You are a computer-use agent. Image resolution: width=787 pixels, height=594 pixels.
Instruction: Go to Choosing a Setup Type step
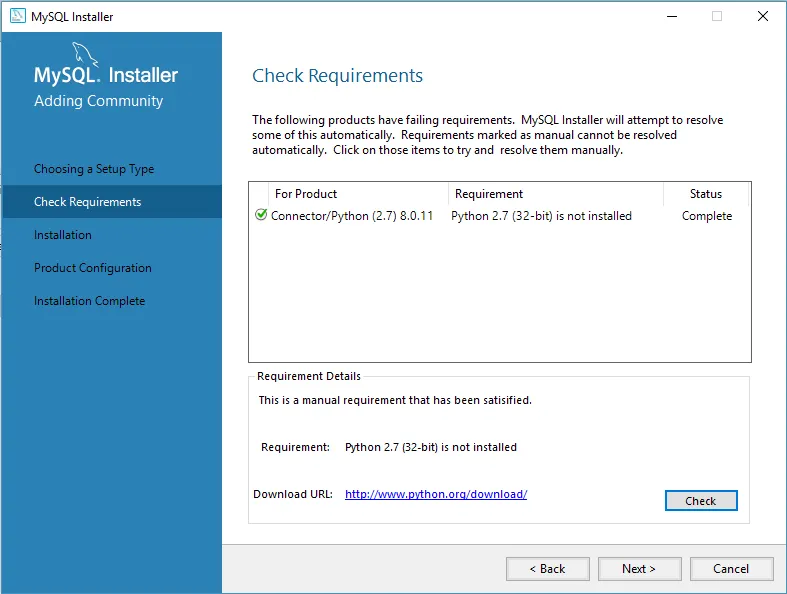click(94, 169)
